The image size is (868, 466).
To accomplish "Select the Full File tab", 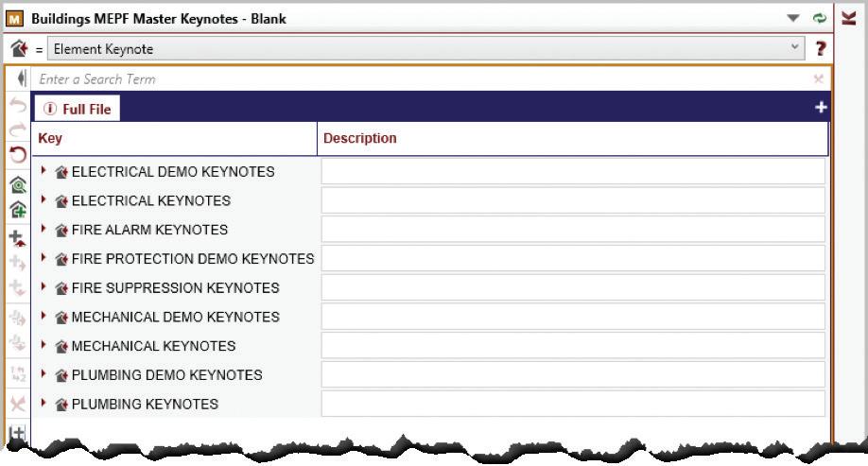I will pos(78,109).
